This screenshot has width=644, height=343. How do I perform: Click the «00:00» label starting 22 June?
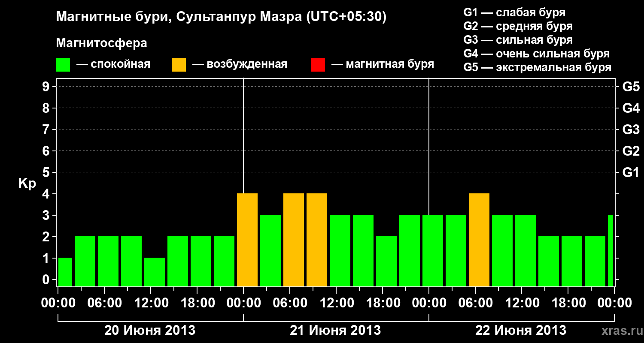[429, 303]
